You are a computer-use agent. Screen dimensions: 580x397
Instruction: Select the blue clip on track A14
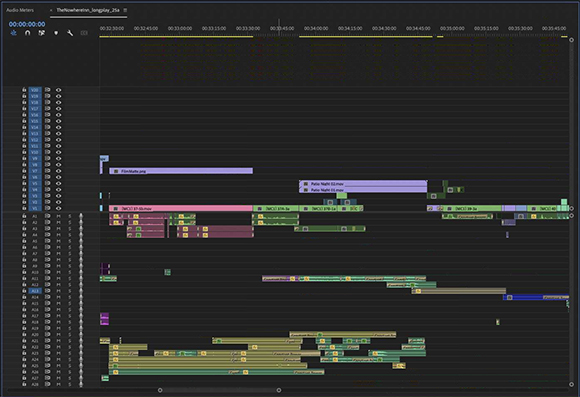pyautogui.click(x=536, y=297)
